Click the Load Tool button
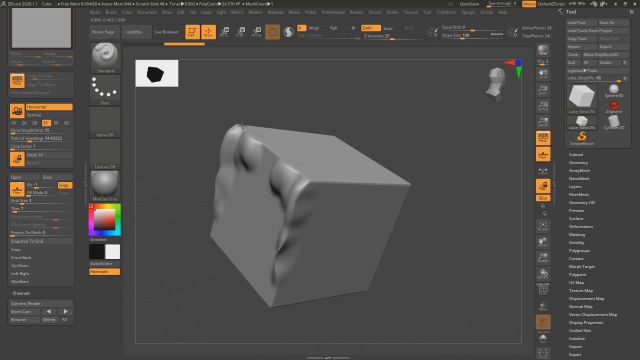 [581, 22]
